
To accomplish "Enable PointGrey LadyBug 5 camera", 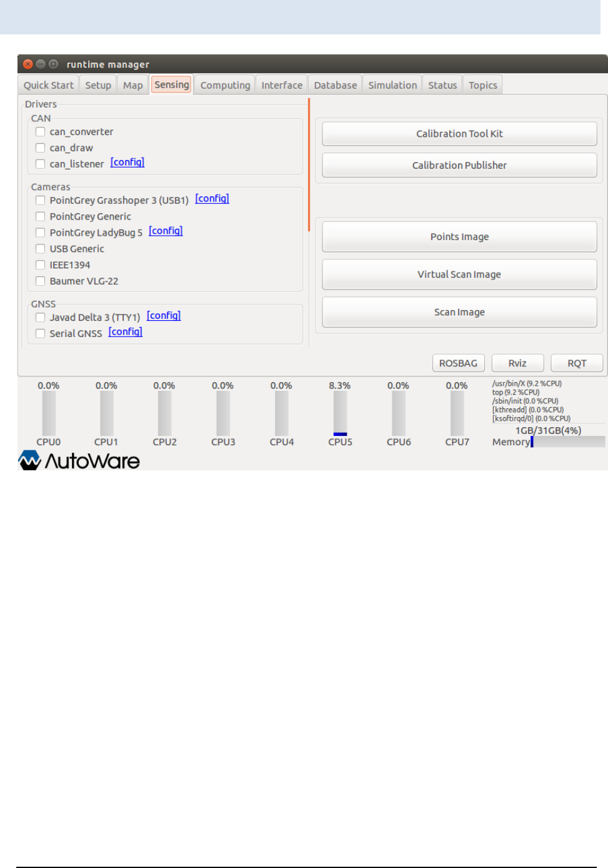I will pyautogui.click(x=40, y=233).
